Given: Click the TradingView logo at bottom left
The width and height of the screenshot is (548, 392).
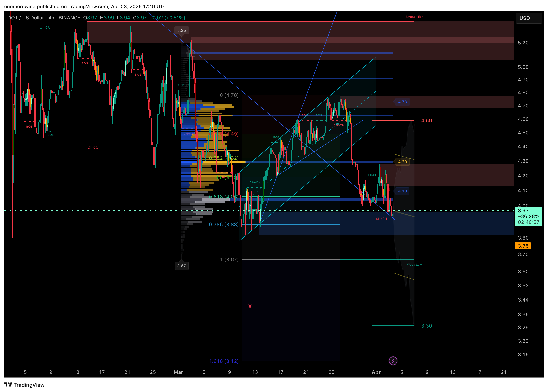Looking at the screenshot, I should point(24,385).
